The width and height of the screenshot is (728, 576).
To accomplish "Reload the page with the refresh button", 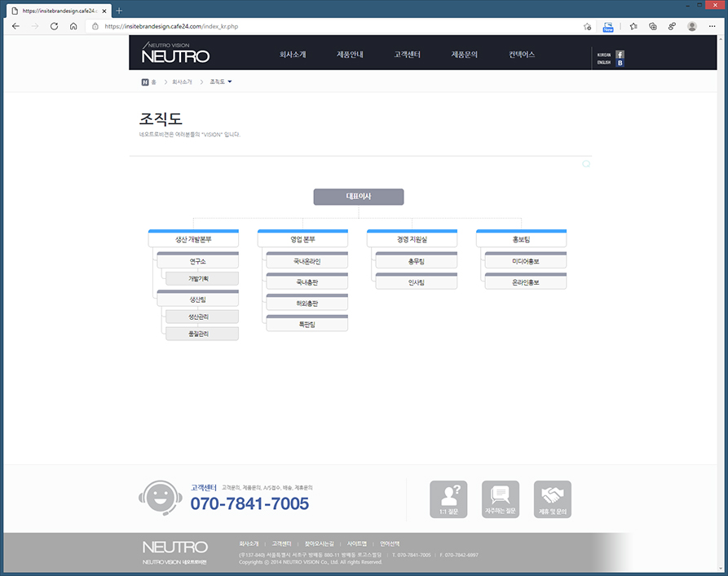I will (54, 26).
